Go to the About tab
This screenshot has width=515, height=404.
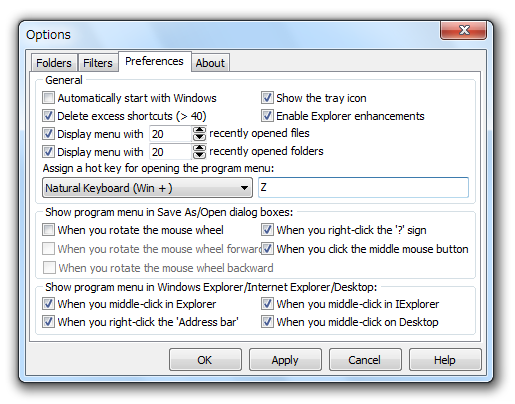210,63
